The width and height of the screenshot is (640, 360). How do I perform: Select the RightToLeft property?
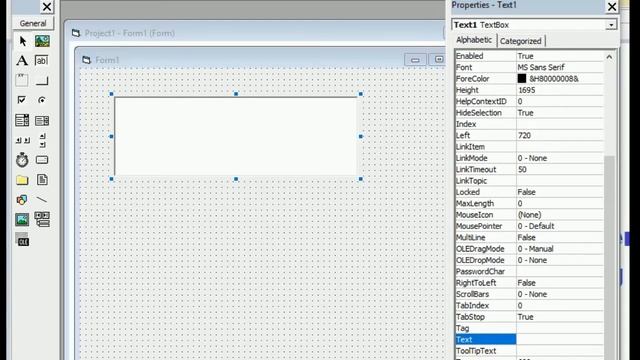pyautogui.click(x=485, y=282)
